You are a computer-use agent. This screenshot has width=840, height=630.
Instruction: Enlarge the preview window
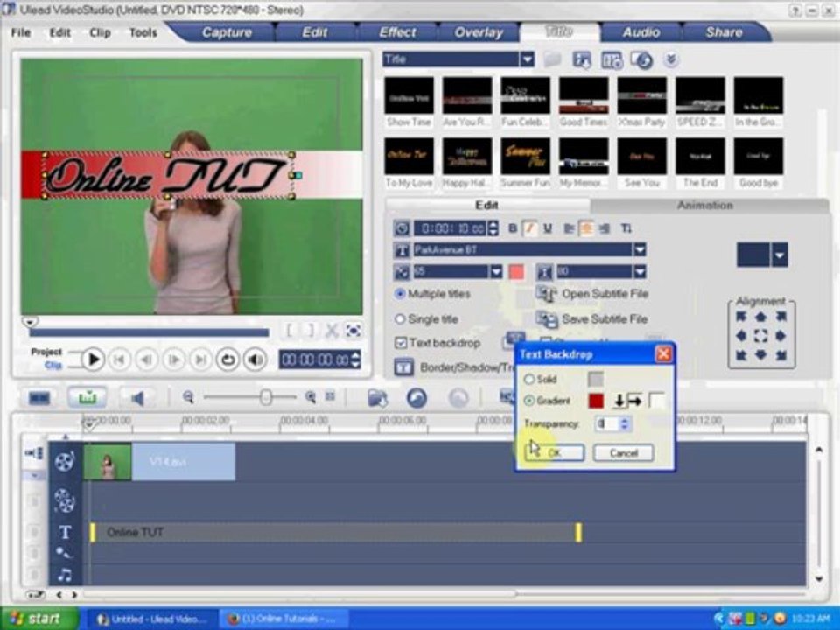(x=353, y=331)
